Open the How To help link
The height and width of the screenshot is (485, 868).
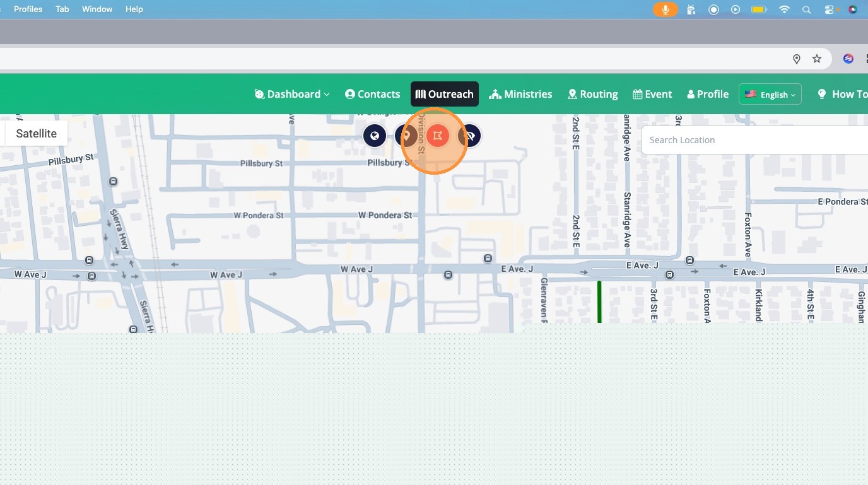[x=842, y=94]
